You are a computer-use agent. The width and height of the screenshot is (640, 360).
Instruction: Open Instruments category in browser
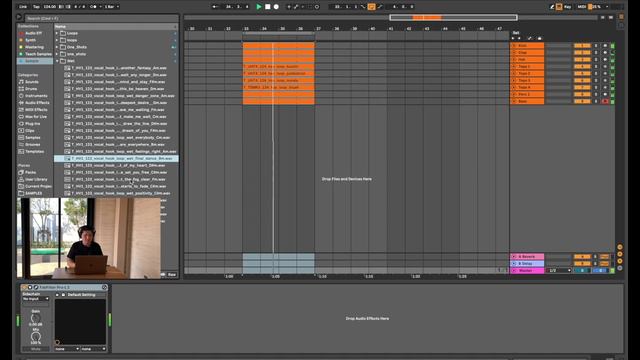click(36, 96)
